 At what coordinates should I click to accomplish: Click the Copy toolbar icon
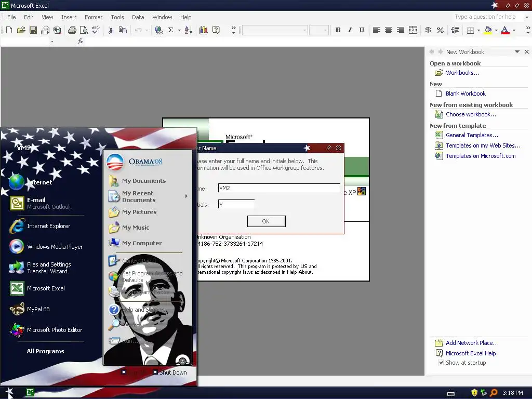123,30
